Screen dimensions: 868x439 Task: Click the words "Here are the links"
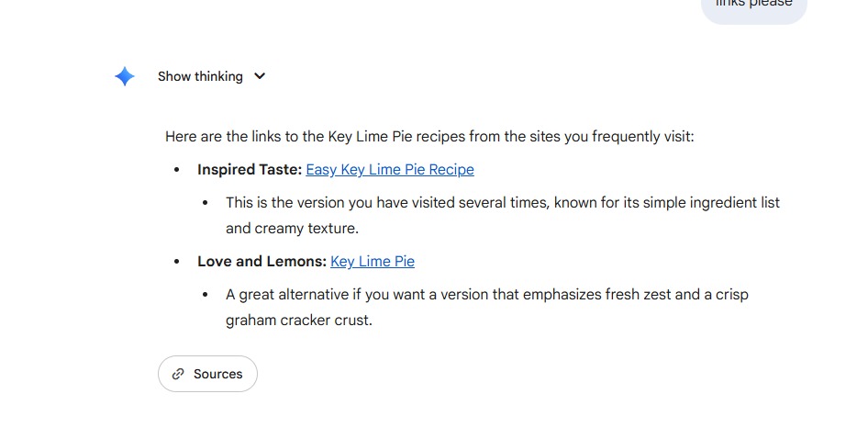click(x=222, y=137)
